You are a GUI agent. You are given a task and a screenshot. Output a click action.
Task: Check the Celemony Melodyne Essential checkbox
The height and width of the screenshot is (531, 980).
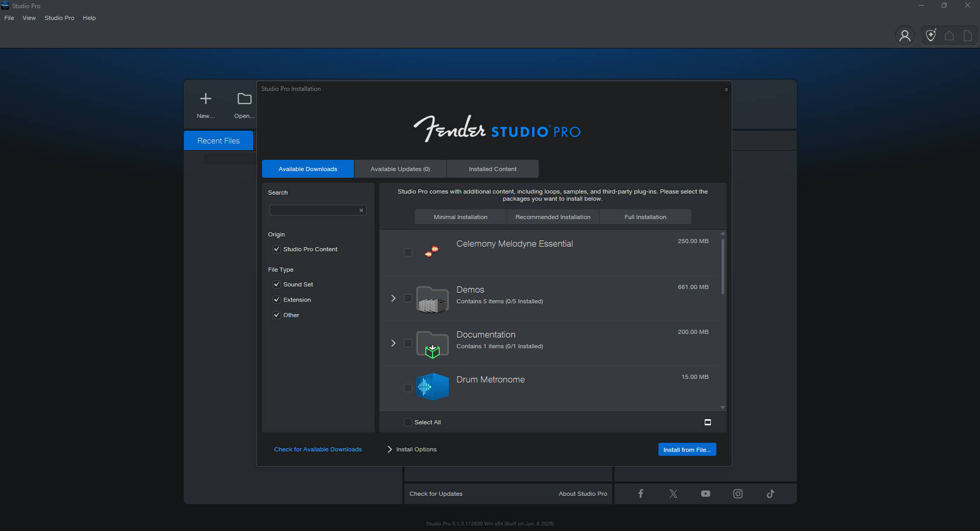(x=408, y=252)
